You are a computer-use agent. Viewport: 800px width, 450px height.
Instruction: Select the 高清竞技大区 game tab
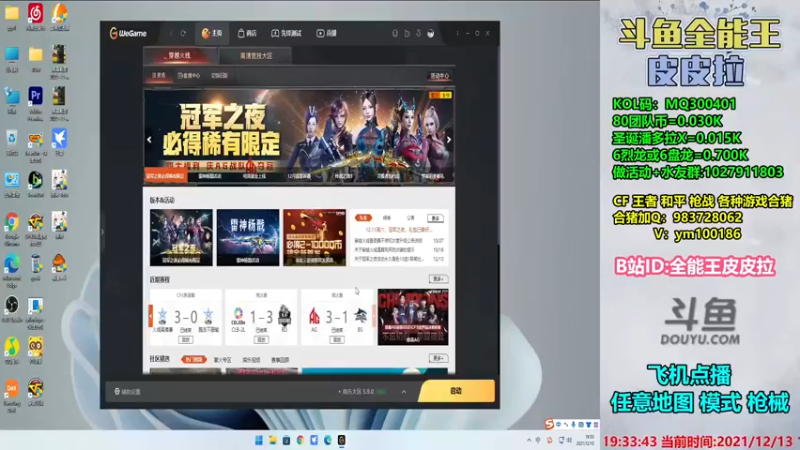coord(256,56)
